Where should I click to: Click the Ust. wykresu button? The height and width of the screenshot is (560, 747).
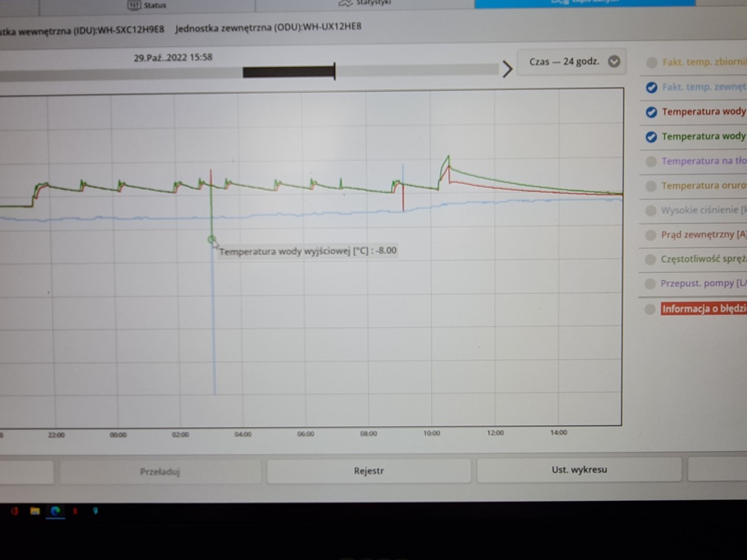tap(579, 470)
